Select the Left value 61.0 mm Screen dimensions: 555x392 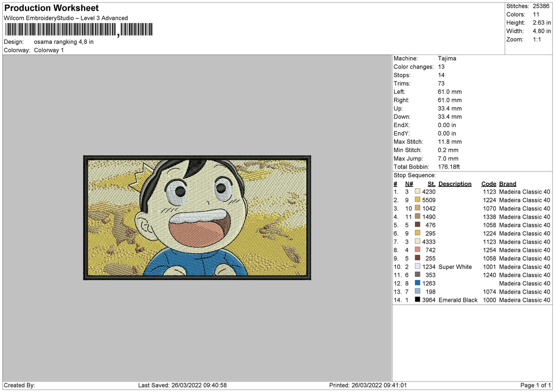pyautogui.click(x=450, y=92)
